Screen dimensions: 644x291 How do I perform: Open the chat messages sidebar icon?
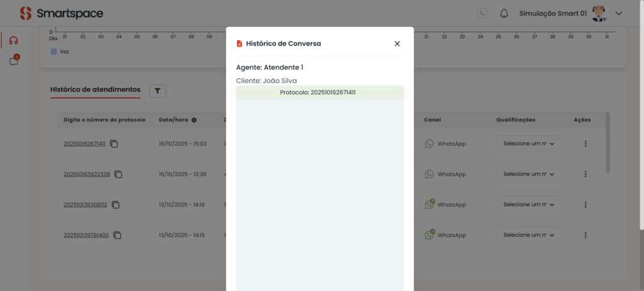pos(13,61)
